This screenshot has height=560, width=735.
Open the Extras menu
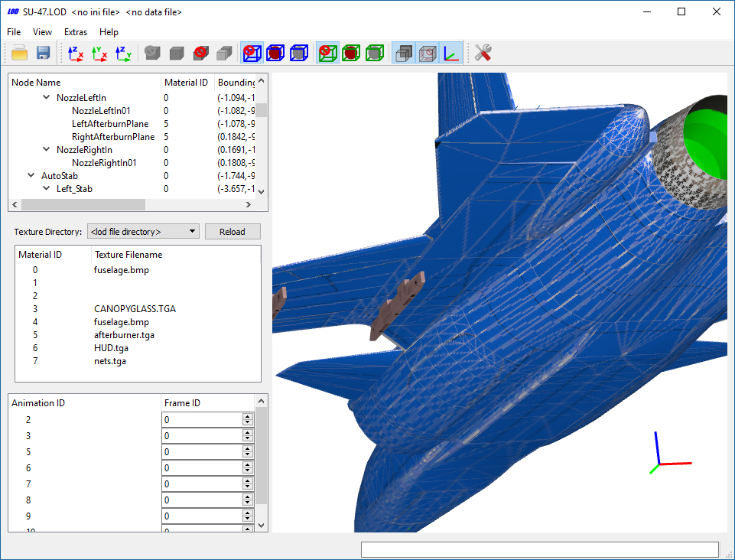point(76,32)
